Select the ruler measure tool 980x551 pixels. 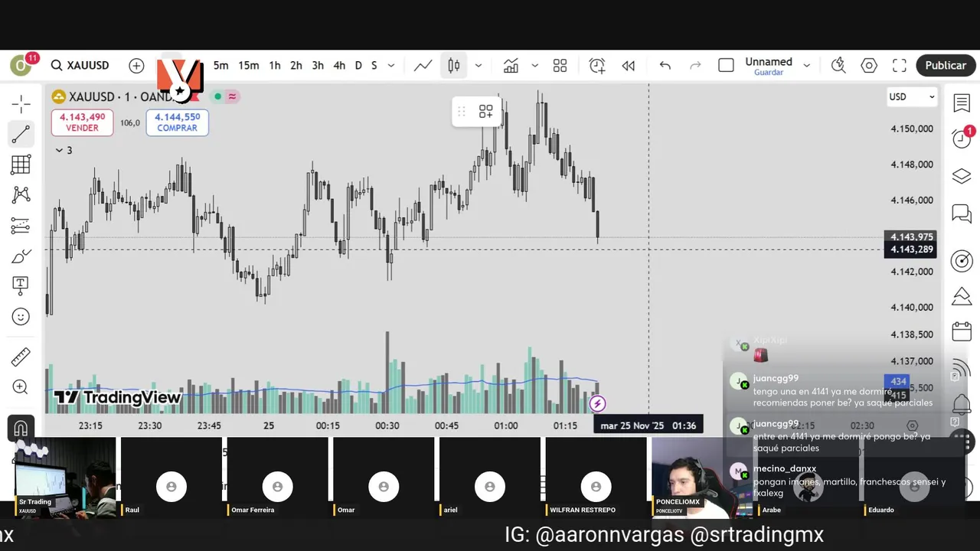(21, 357)
